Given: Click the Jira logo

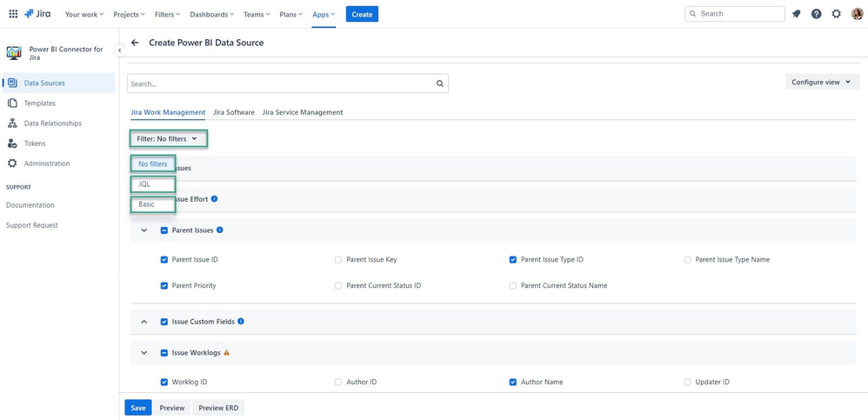Looking at the screenshot, I should pos(37,15).
